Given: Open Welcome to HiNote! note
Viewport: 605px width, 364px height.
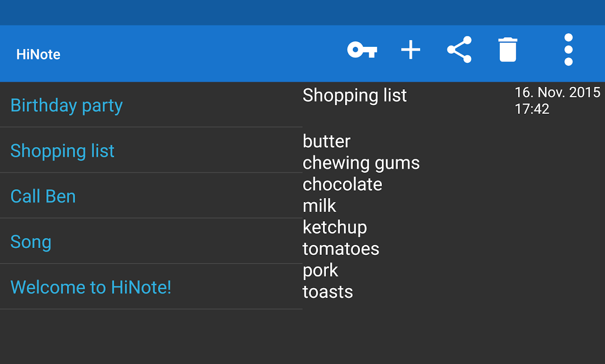Looking at the screenshot, I should [x=91, y=287].
